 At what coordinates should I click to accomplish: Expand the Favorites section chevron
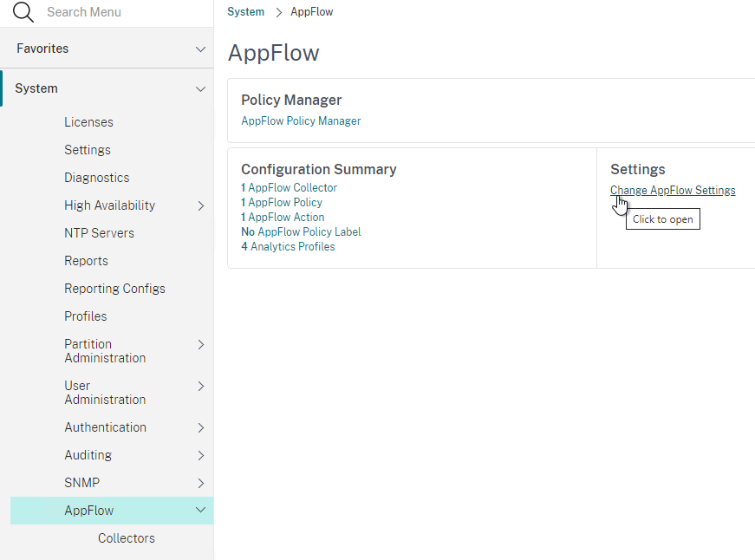200,49
